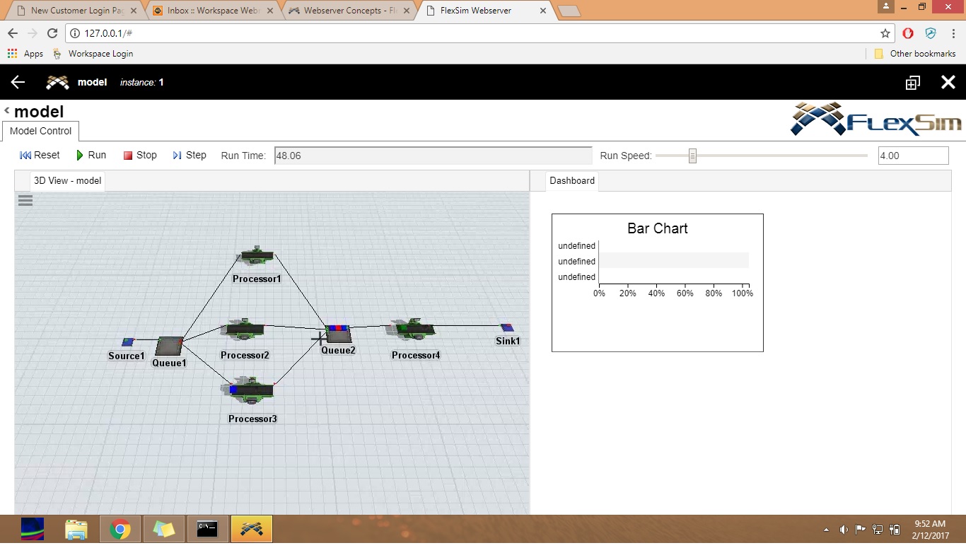Collapse the model title chevron
Image resolution: width=966 pixels, height=560 pixels.
point(7,111)
